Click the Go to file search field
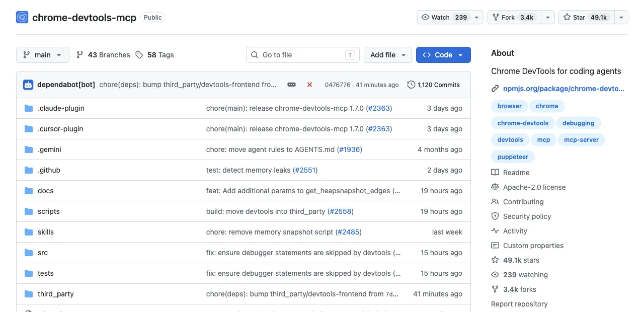This screenshot has height=312, width=644. pos(303,55)
